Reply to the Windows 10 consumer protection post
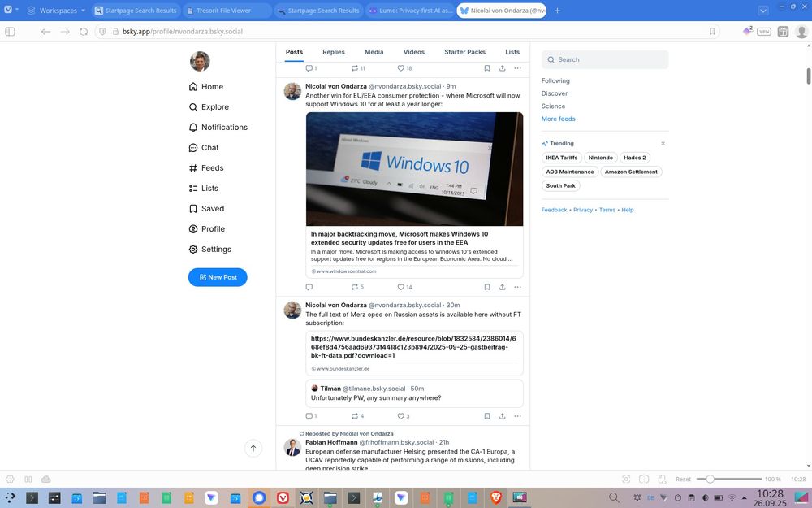This screenshot has width=812, height=508. click(309, 287)
